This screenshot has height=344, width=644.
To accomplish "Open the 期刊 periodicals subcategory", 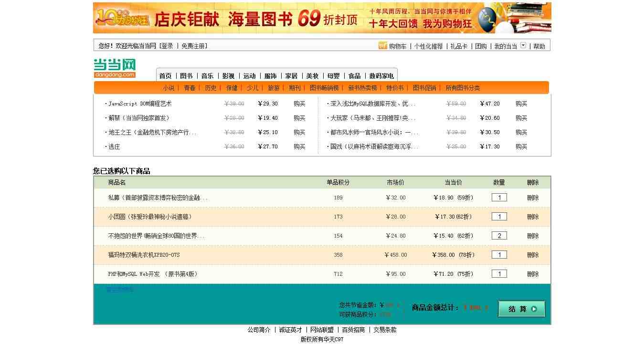I will (x=295, y=88).
